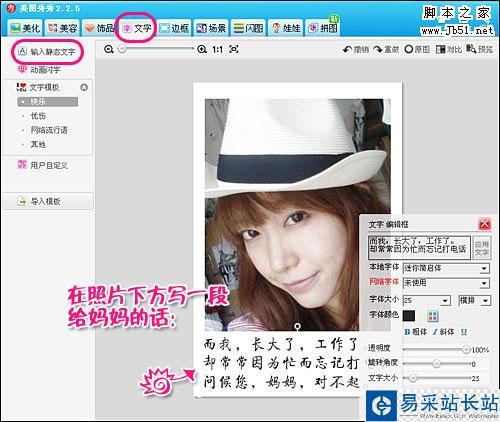Image resolution: width=500 pixels, height=422 pixels.
Task: Click the 导入模板 button
Action: (48, 201)
